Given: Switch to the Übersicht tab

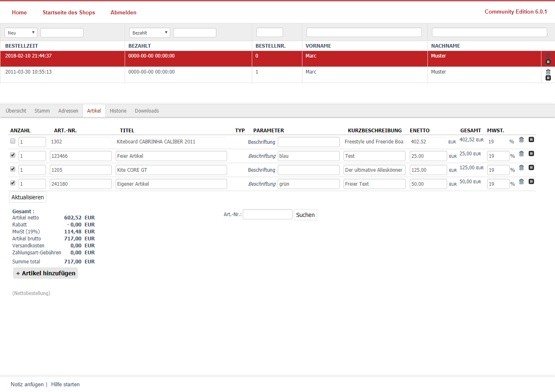Looking at the screenshot, I should click(x=16, y=111).
